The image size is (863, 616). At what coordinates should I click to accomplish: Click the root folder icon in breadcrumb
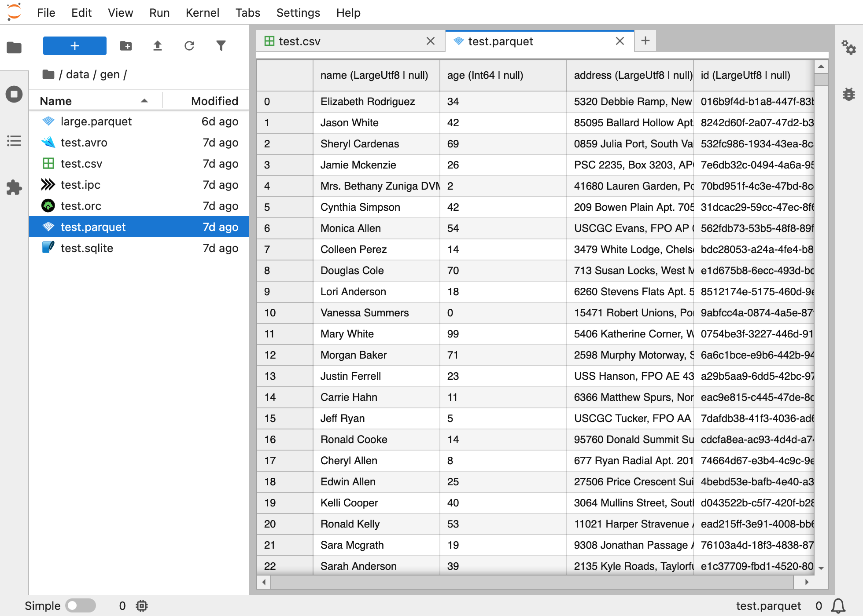(x=48, y=74)
